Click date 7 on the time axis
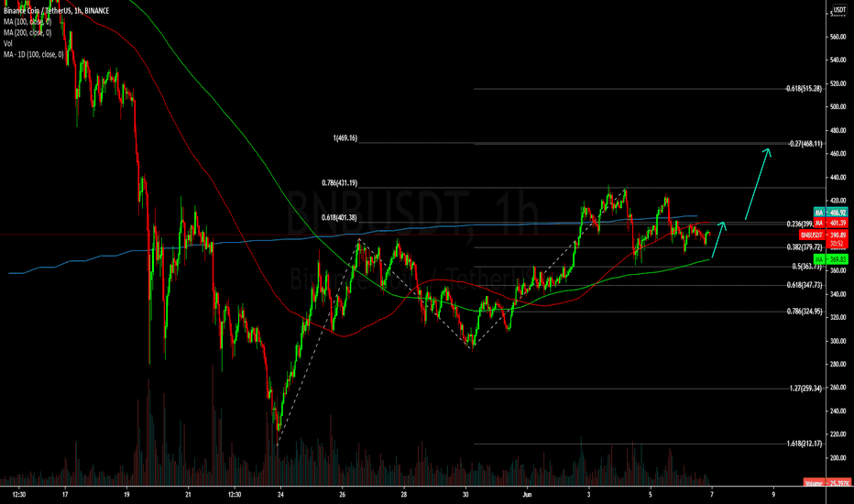854x504 pixels. click(712, 495)
